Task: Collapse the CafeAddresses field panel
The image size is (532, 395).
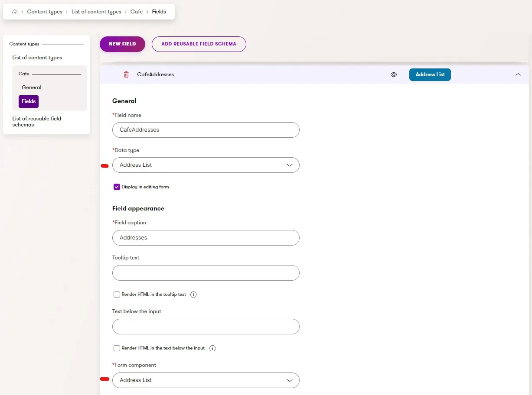Action: point(518,74)
